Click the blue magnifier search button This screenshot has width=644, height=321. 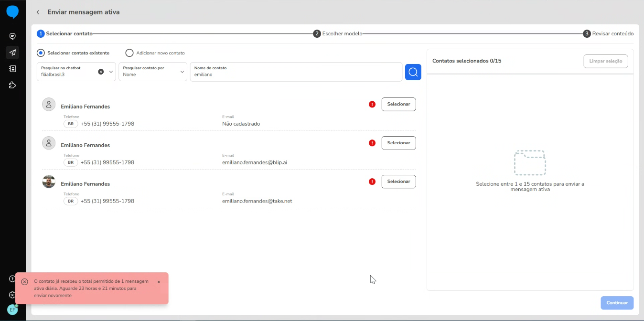[x=413, y=72]
